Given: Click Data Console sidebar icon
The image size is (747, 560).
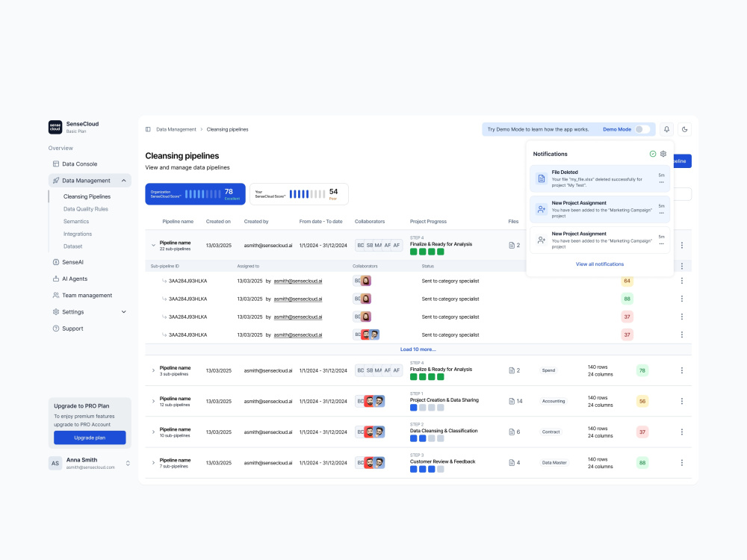Looking at the screenshot, I should [56, 164].
